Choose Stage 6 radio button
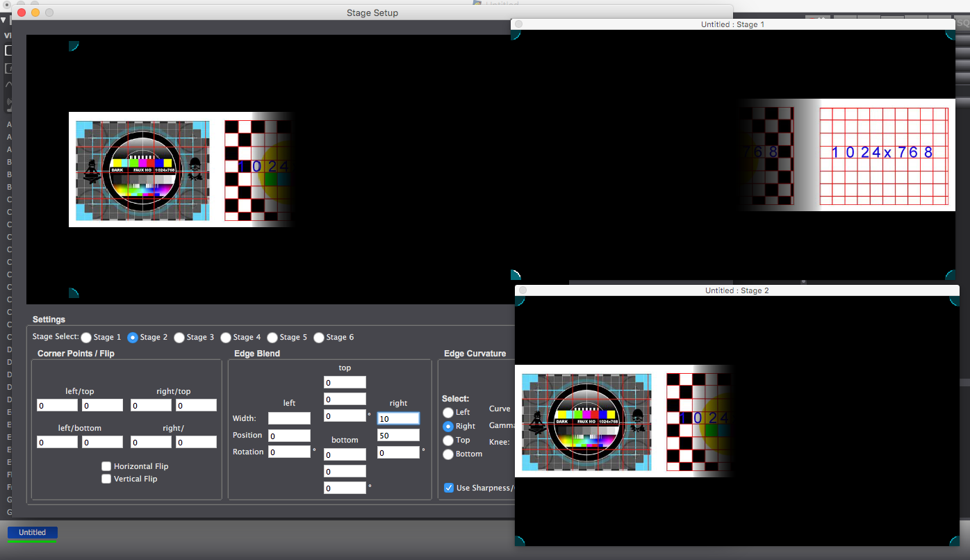Image resolution: width=970 pixels, height=560 pixels. pyautogui.click(x=319, y=337)
